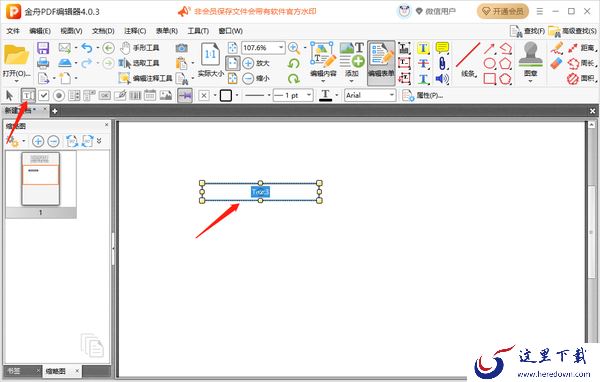This screenshot has height=382, width=600.
Task: Select the edit annotation tool (编辑注释工具)
Action: point(145,78)
